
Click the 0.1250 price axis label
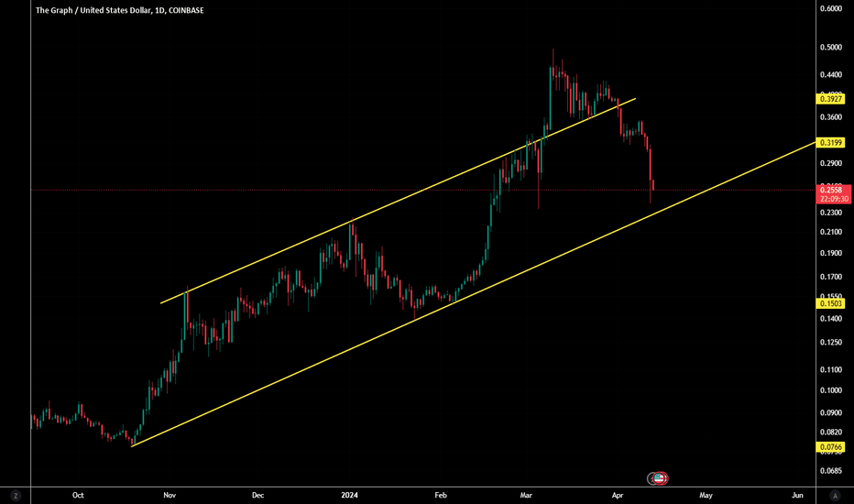tap(830, 343)
